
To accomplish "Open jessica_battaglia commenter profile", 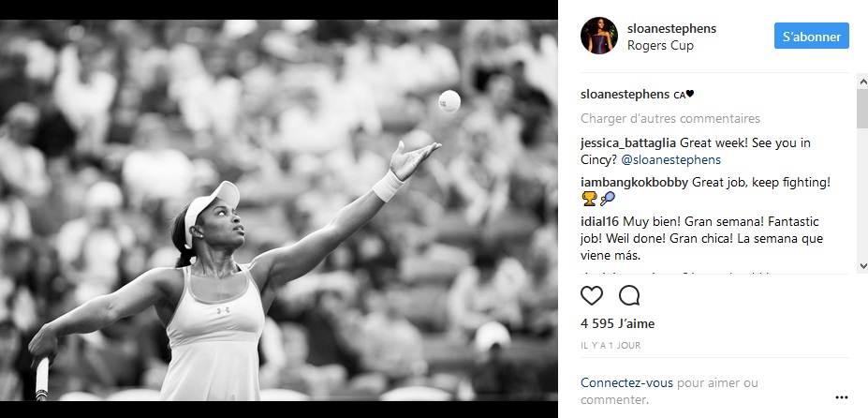I will (x=627, y=143).
